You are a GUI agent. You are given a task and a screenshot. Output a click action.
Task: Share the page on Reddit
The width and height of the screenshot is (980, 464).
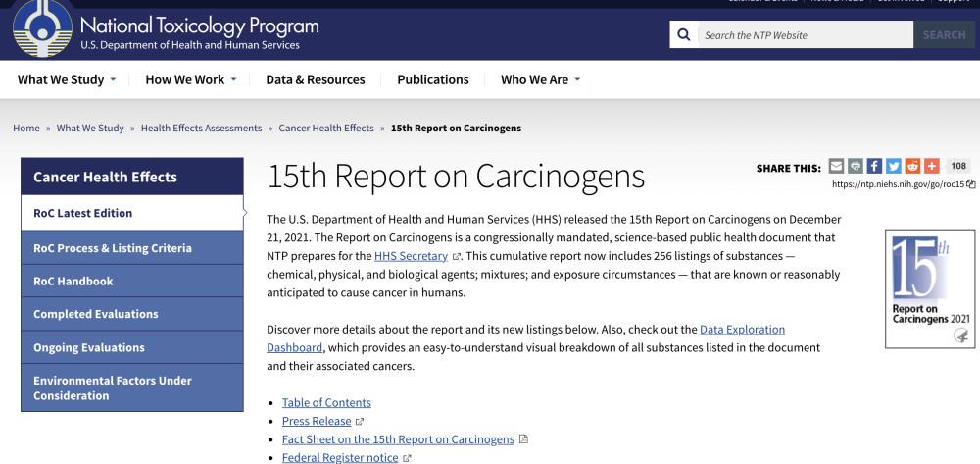(912, 166)
